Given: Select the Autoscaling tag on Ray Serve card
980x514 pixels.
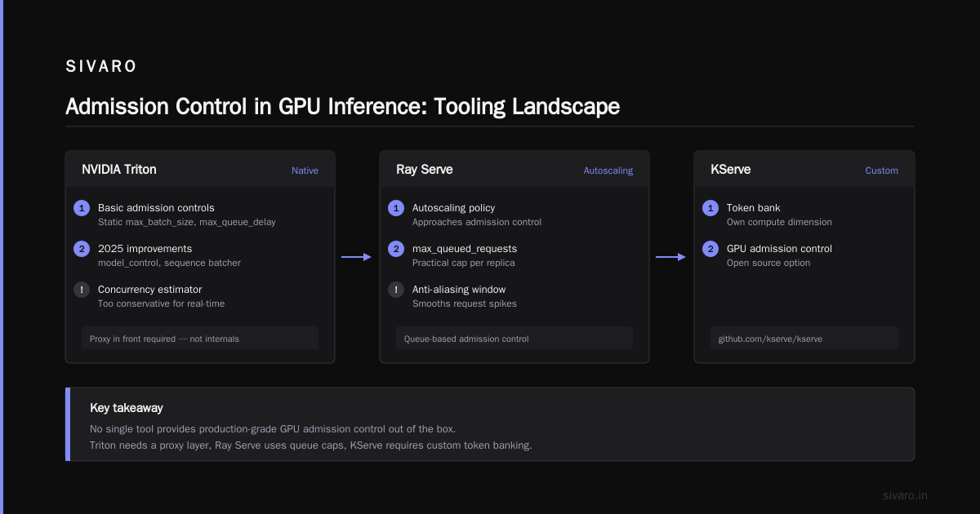Looking at the screenshot, I should [x=608, y=171].
